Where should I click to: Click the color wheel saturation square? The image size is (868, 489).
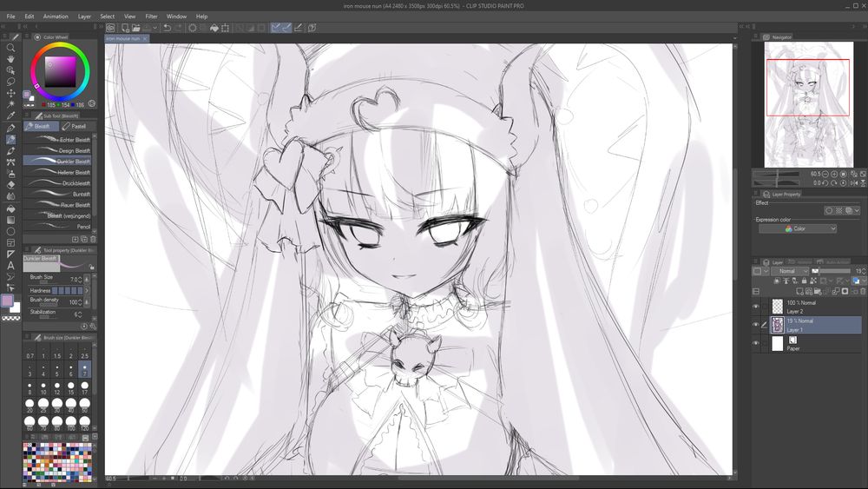pos(61,71)
